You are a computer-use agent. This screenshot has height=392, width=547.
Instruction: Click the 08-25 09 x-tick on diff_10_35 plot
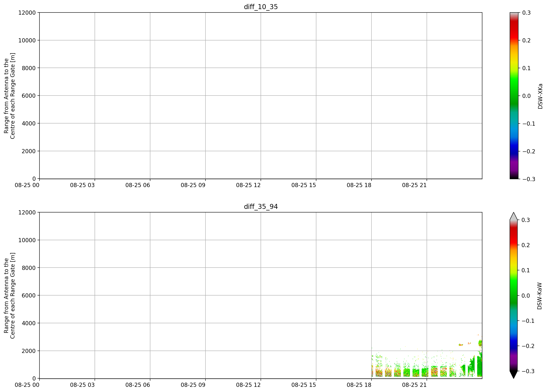click(x=193, y=185)
